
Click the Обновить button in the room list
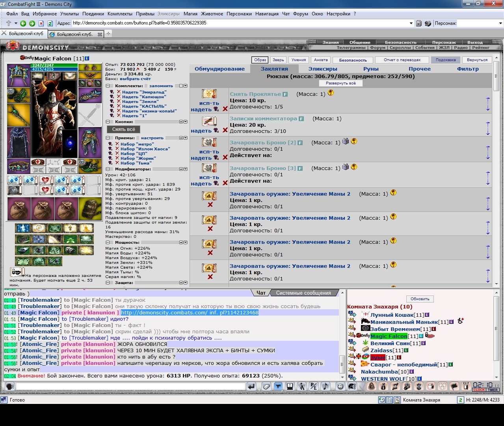pos(420,299)
